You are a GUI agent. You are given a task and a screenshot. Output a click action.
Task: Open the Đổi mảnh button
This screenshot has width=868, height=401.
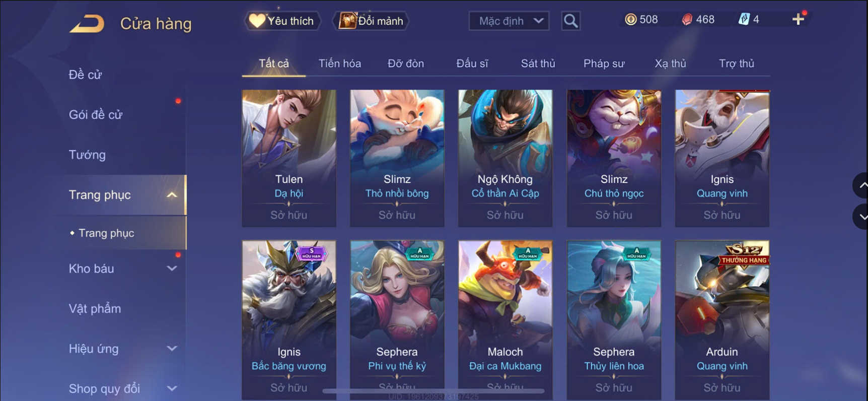(371, 21)
